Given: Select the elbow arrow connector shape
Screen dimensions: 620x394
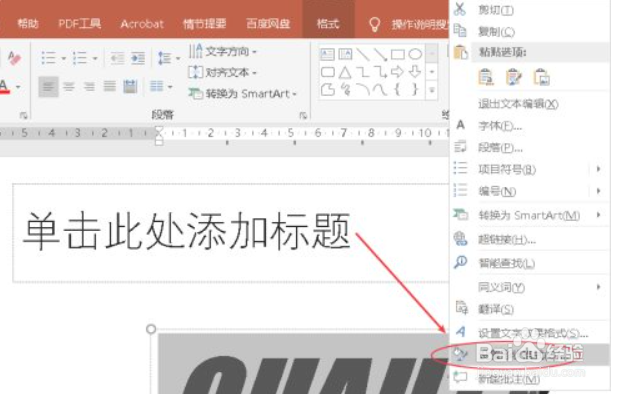Looking at the screenshot, I should [380, 72].
